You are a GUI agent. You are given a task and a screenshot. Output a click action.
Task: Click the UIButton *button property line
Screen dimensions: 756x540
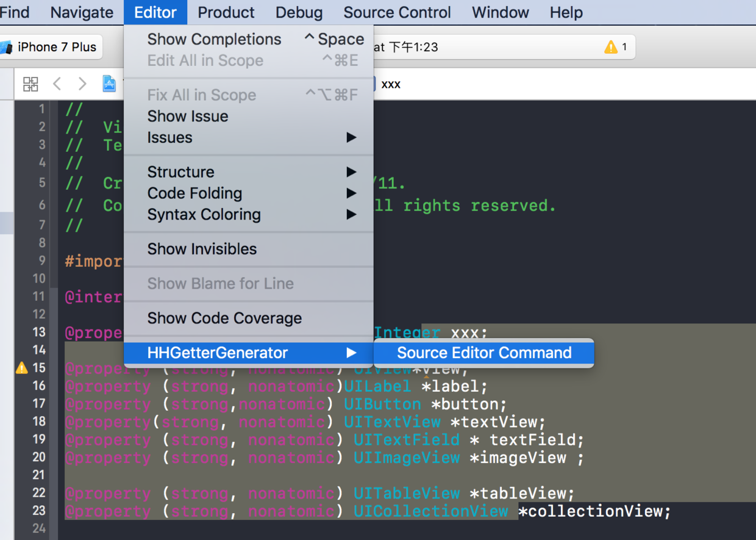pos(286,404)
